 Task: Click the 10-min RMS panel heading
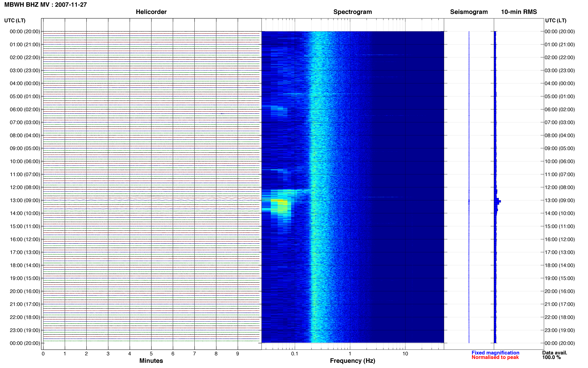[x=519, y=12]
